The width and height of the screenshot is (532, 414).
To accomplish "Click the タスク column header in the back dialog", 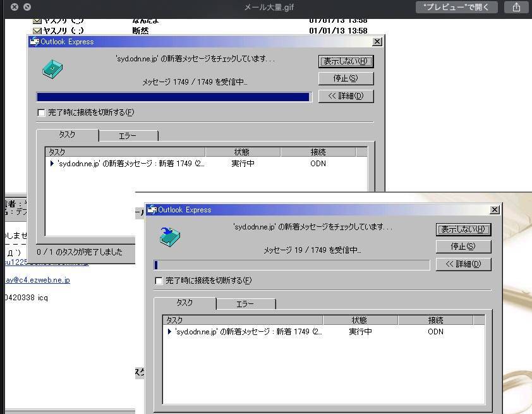I will click(125, 152).
